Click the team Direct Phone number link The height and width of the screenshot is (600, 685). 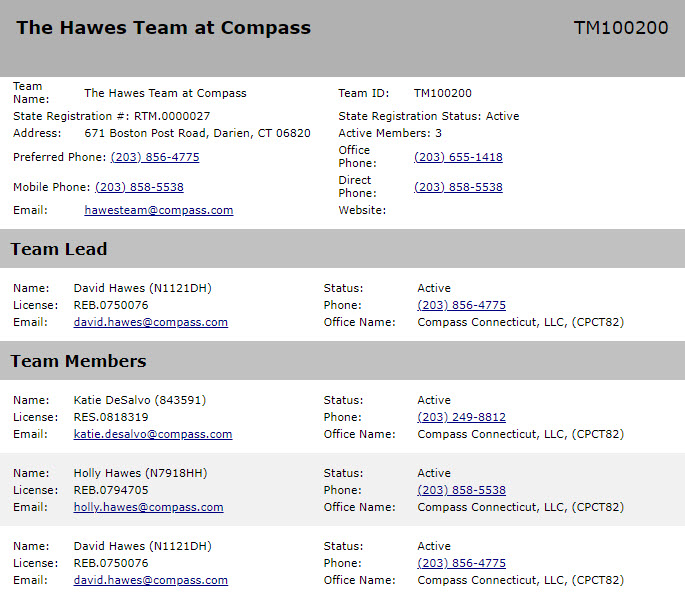coord(458,187)
